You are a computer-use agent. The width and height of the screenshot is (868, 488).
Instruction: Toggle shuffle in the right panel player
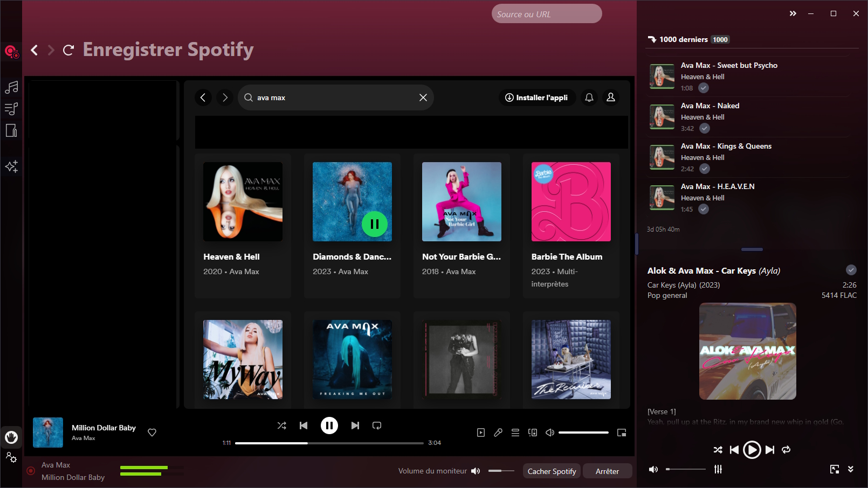pyautogui.click(x=718, y=450)
